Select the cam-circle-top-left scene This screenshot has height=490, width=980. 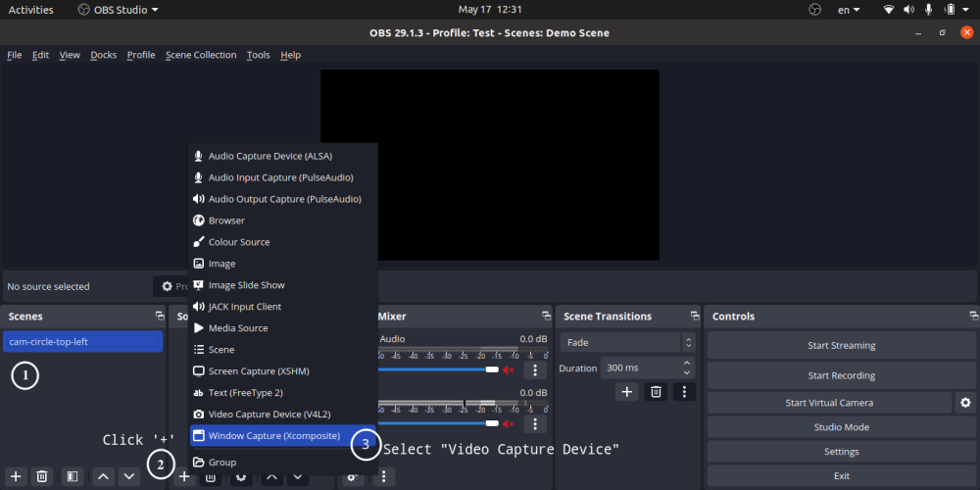[82, 342]
